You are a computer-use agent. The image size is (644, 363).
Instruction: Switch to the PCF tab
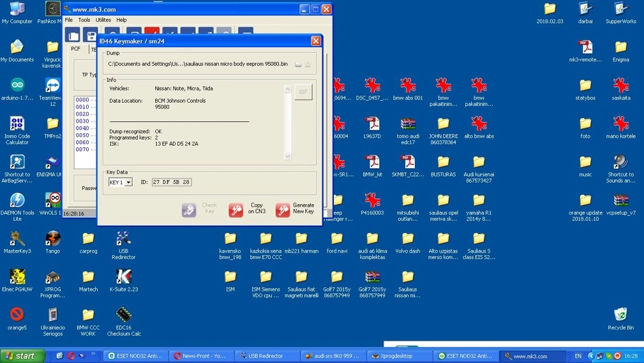coord(76,48)
